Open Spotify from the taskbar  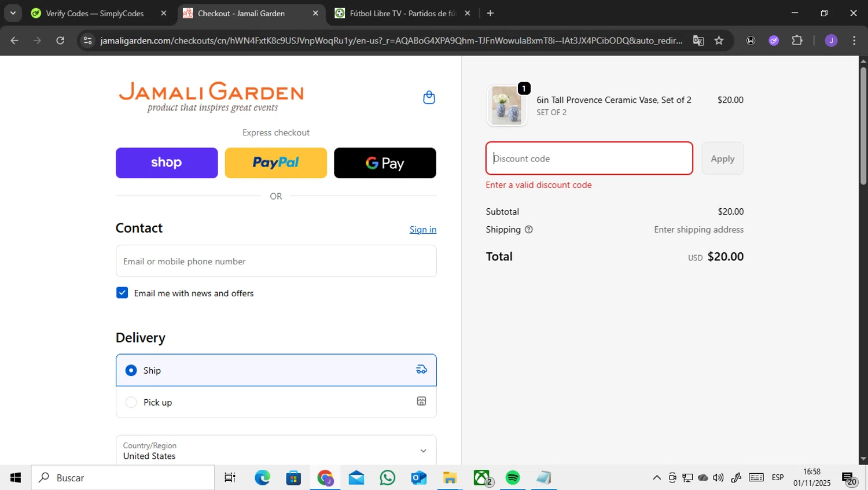tap(513, 478)
